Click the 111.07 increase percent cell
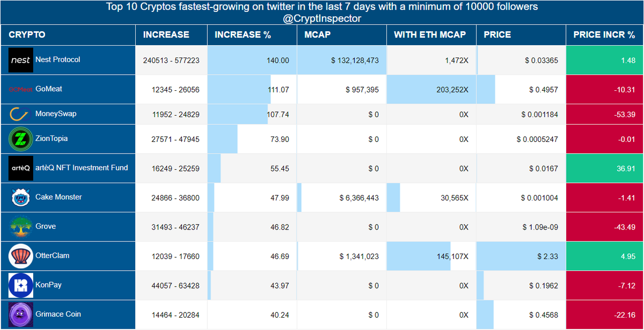644x330 pixels. [x=252, y=90]
